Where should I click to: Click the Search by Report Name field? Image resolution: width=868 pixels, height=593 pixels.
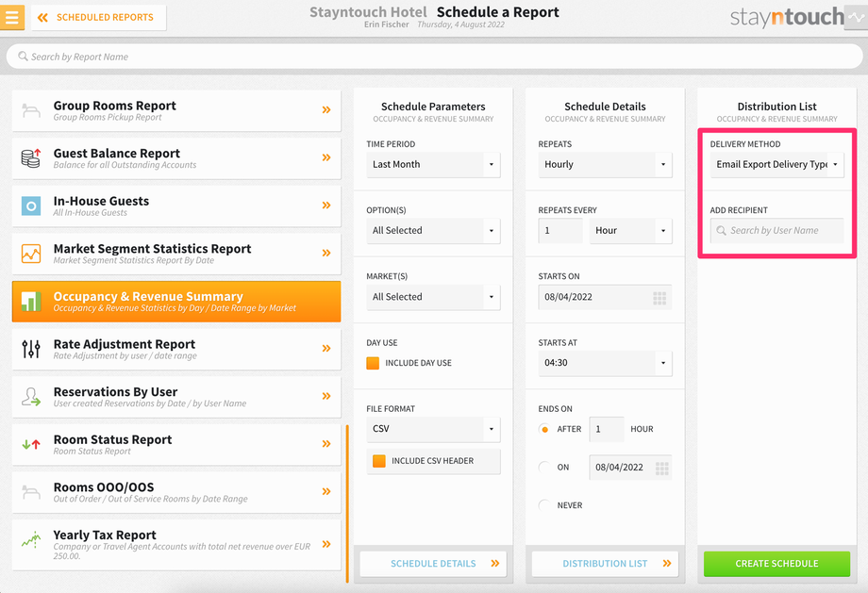pyautogui.click(x=435, y=57)
